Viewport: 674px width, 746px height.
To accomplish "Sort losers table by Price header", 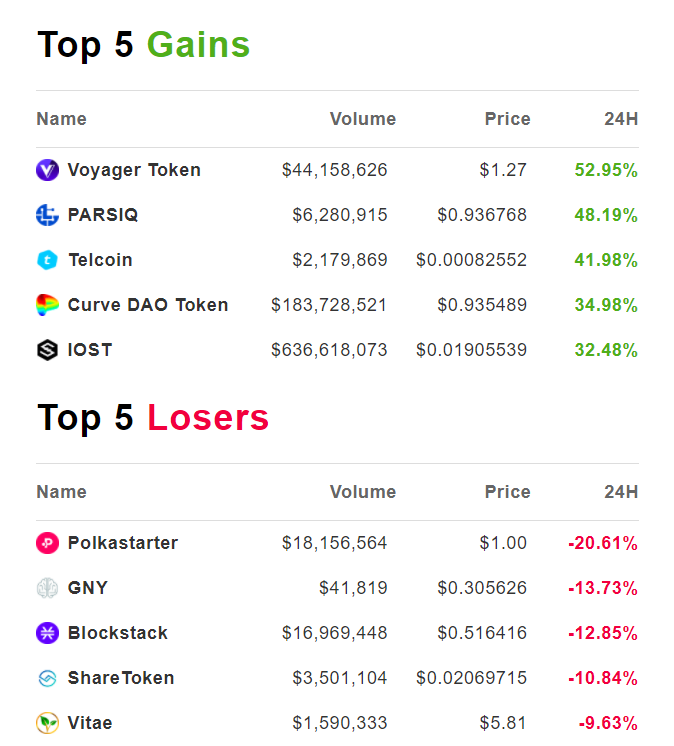I will pyautogui.click(x=507, y=492).
